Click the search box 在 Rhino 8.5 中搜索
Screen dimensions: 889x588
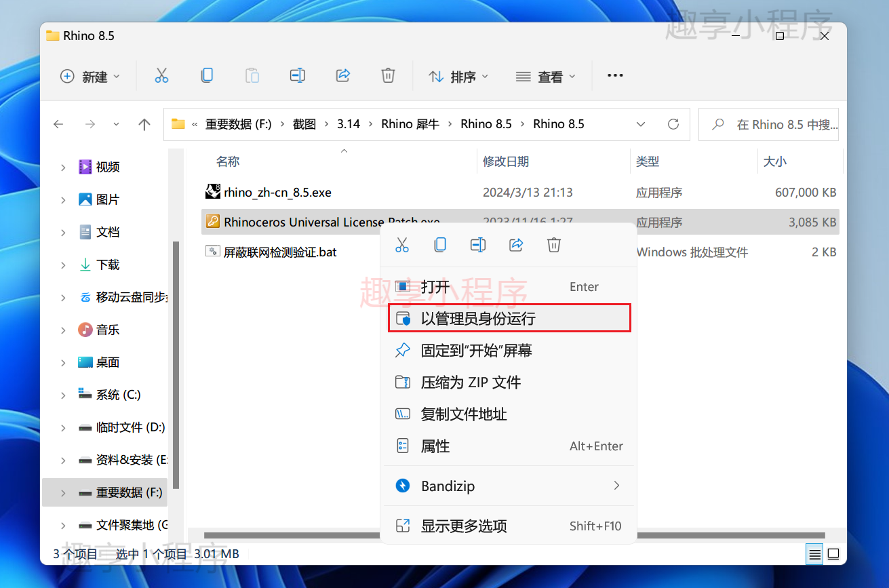[768, 124]
